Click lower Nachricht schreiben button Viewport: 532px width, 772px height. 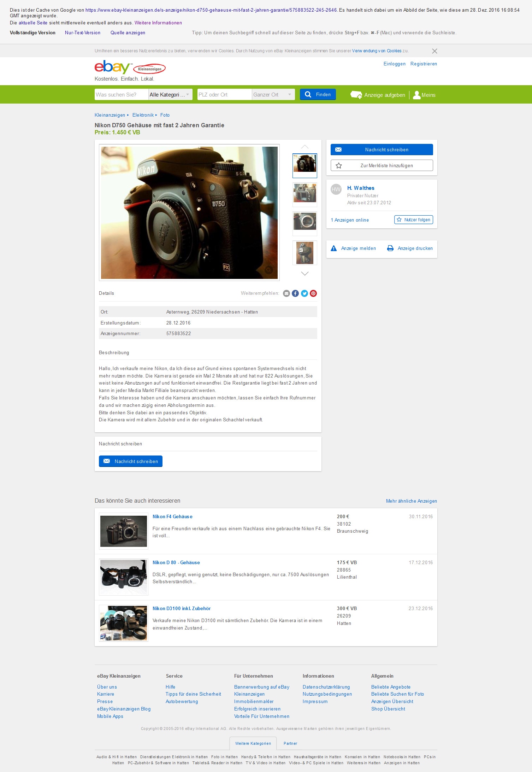[x=131, y=461]
